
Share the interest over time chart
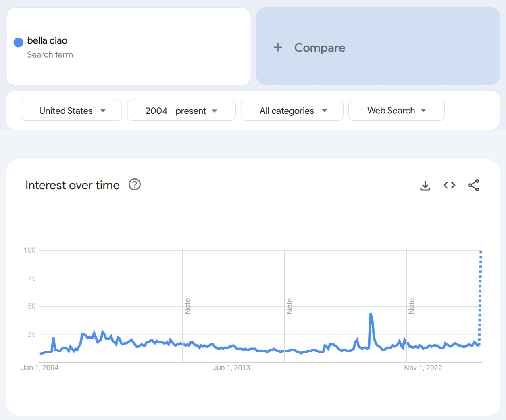(474, 185)
